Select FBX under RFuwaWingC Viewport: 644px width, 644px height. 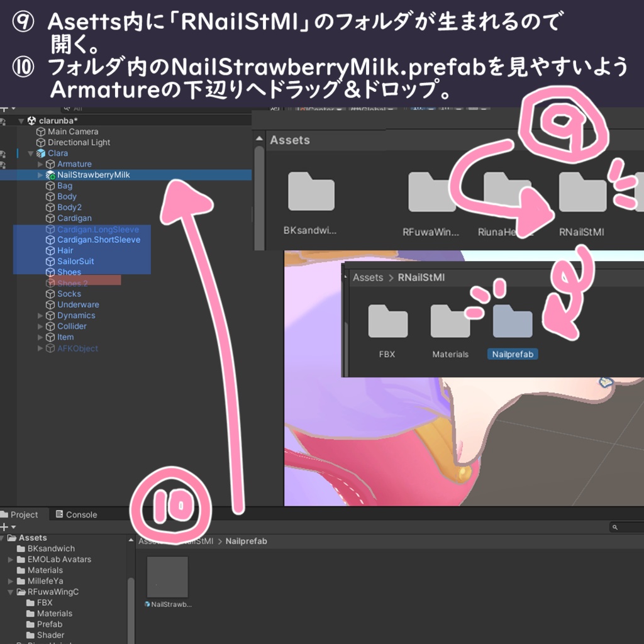click(45, 602)
